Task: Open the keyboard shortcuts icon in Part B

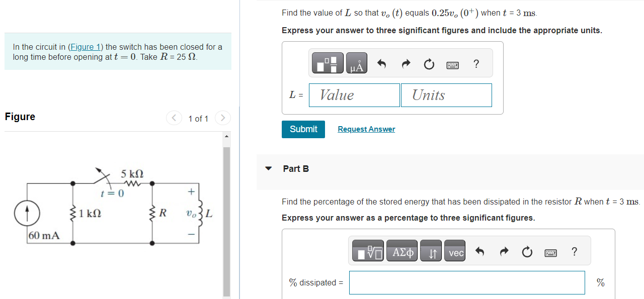Action: tap(550, 253)
